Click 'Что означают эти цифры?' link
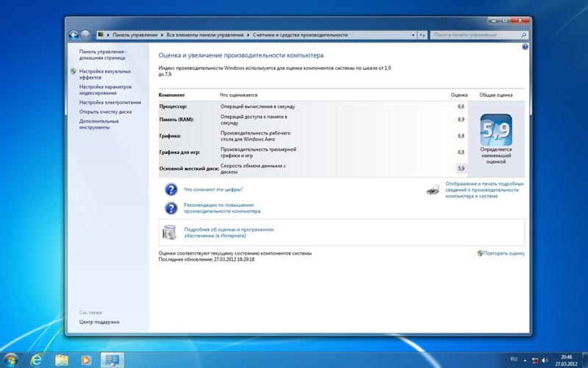Image resolution: width=588 pixels, height=368 pixels. coord(213,190)
